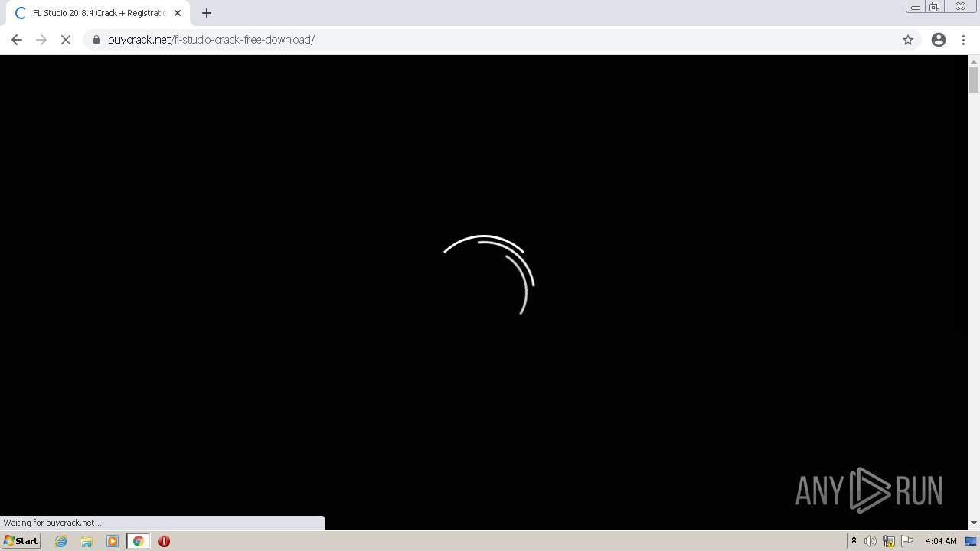
Task: Open the Action Center flag icon
Action: (x=907, y=541)
